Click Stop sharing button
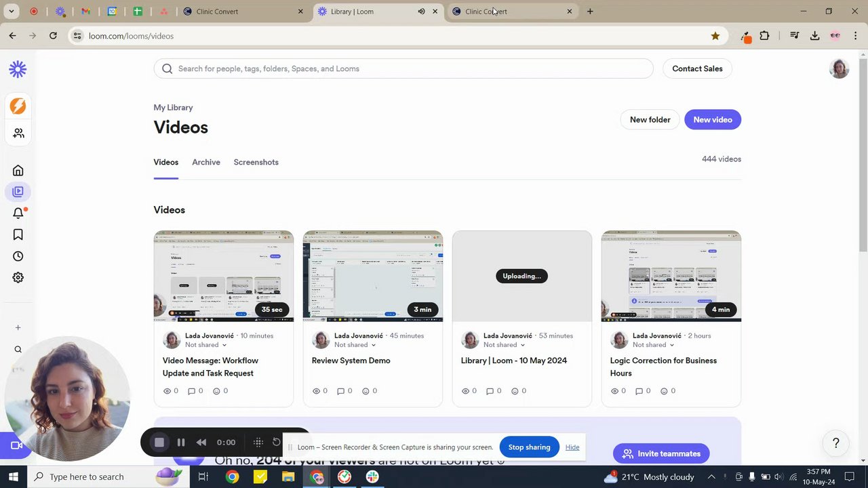The width and height of the screenshot is (868, 488). point(529,447)
